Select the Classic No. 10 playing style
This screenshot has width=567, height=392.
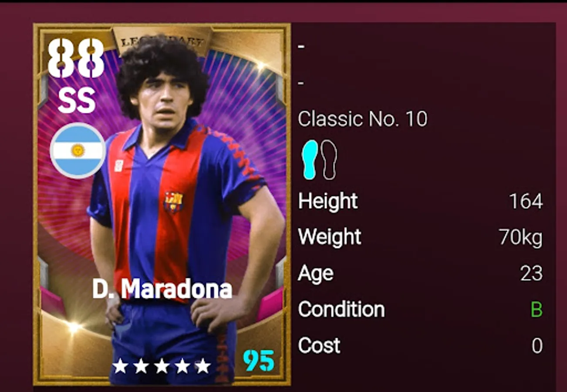click(x=362, y=119)
